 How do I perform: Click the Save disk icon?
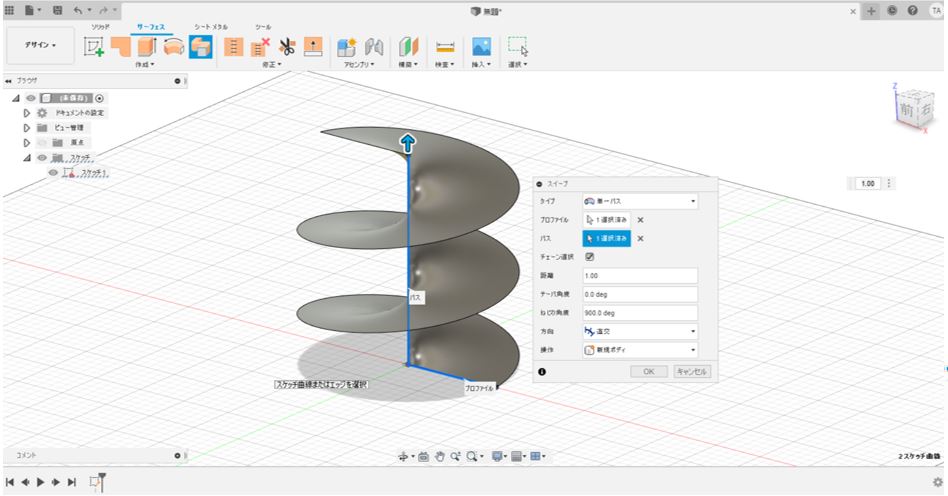(x=57, y=11)
